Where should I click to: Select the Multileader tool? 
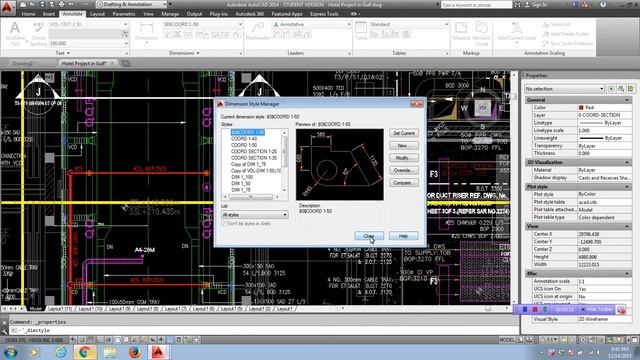258,31
